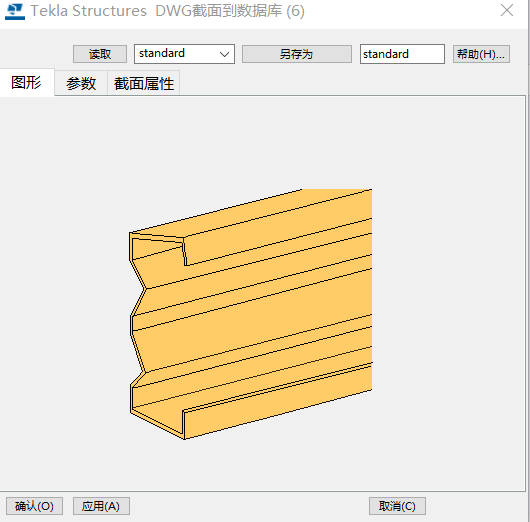
Task: Click the 取消(C) button
Action: click(x=397, y=506)
